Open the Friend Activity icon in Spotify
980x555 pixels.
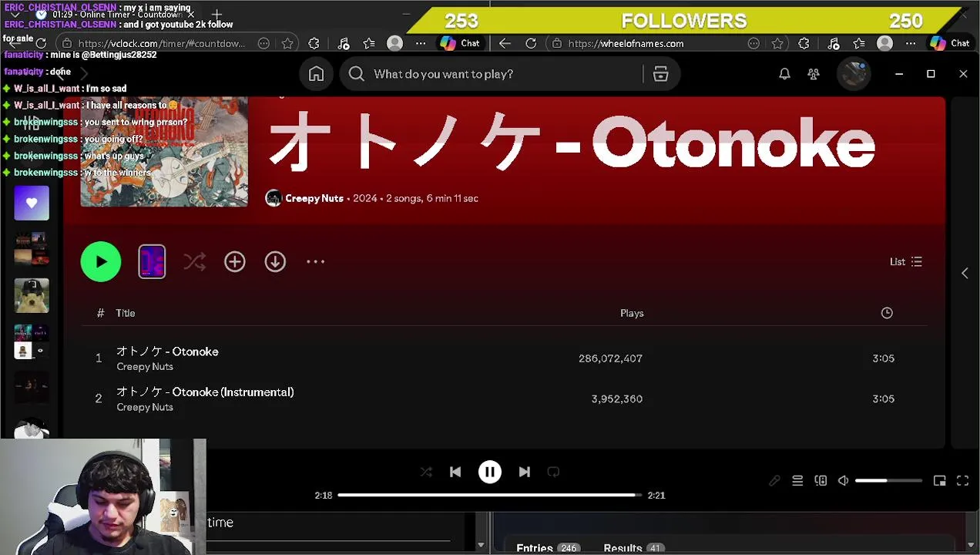coord(814,74)
